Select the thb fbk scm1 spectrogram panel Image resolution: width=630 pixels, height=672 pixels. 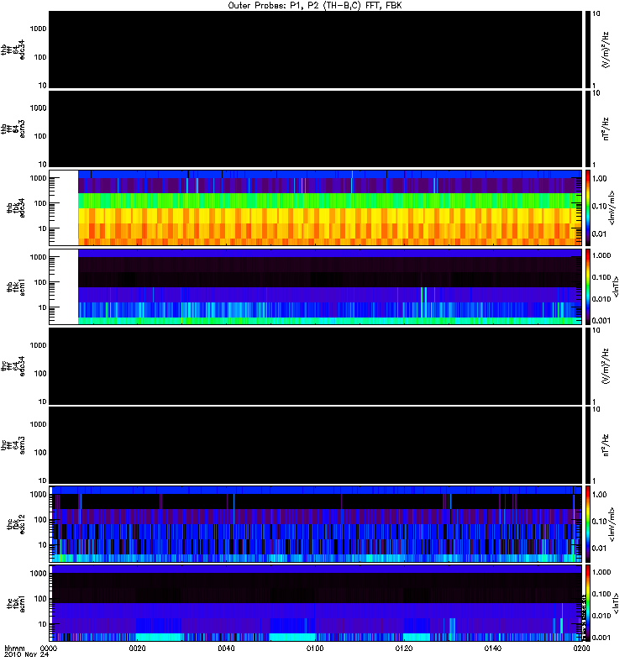click(x=315, y=286)
